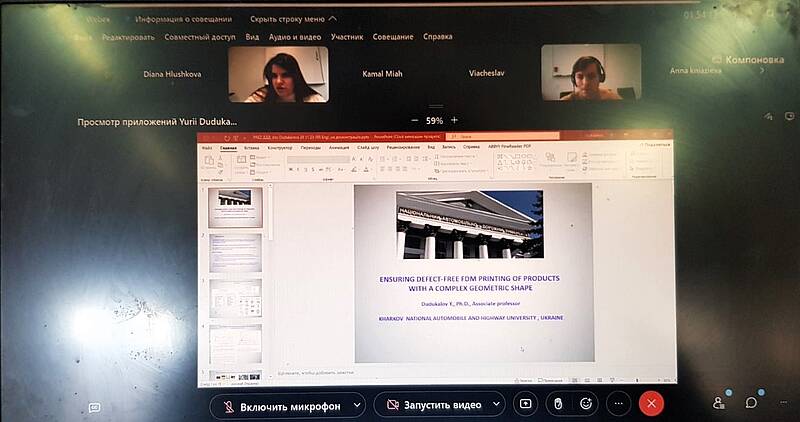Select the third slide thumbnail
Image resolution: width=800 pixels, height=422 pixels.
235,298
